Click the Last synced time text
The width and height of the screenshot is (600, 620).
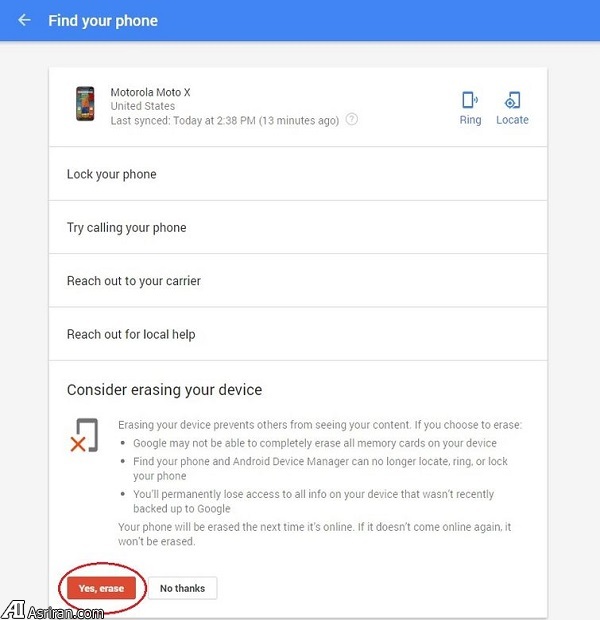coord(225,120)
